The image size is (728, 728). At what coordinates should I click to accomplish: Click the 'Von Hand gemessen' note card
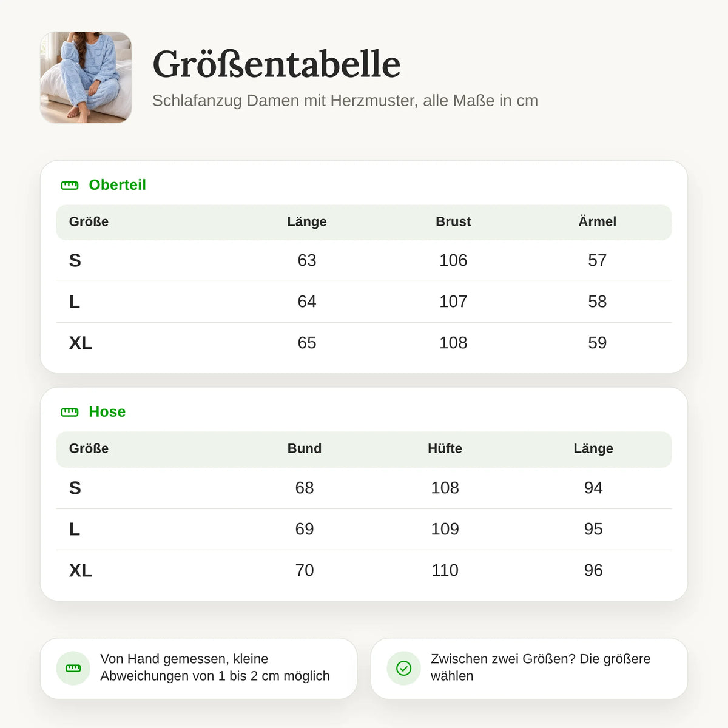pyautogui.click(x=198, y=668)
